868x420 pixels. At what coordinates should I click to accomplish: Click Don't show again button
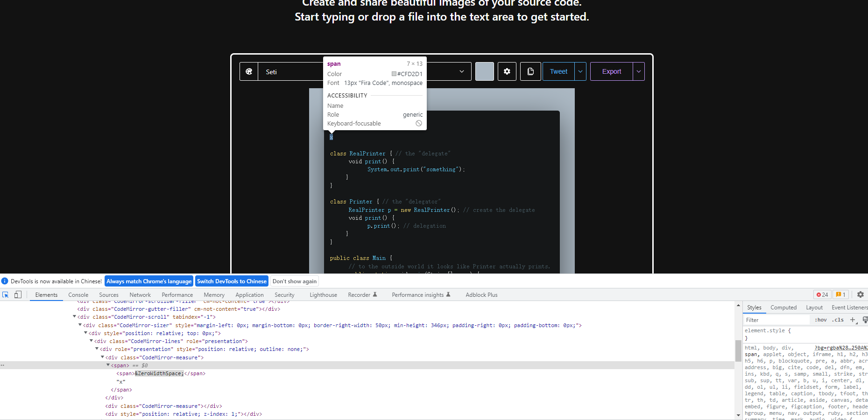click(x=295, y=281)
